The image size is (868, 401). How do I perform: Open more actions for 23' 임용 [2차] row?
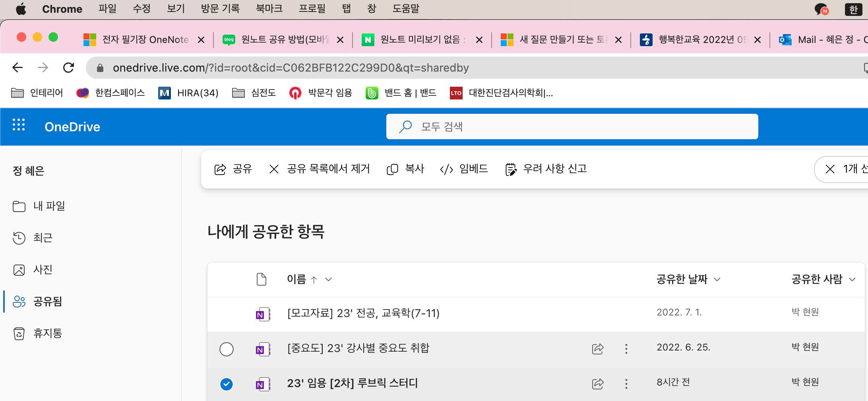(x=626, y=384)
